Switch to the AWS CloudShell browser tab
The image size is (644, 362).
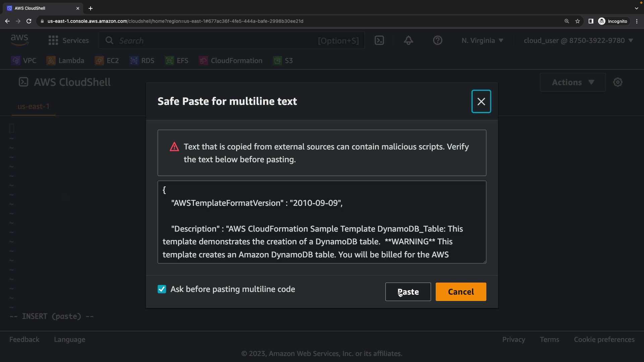click(x=40, y=8)
